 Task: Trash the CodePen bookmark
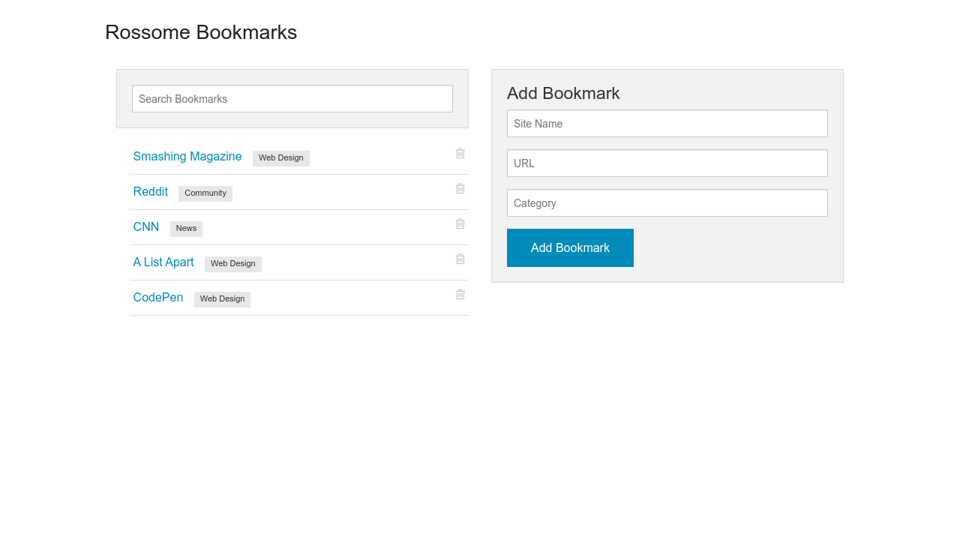click(x=460, y=295)
